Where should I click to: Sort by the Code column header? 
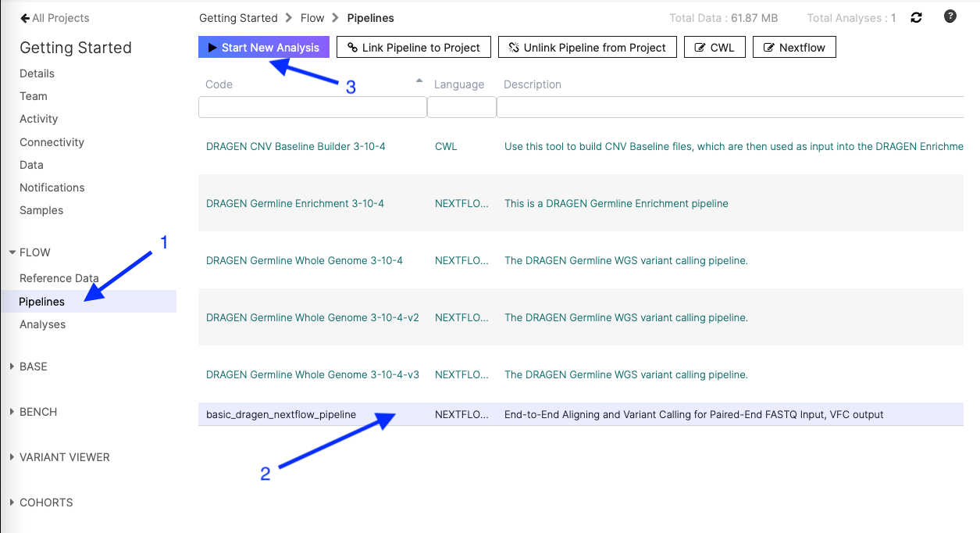(x=219, y=84)
